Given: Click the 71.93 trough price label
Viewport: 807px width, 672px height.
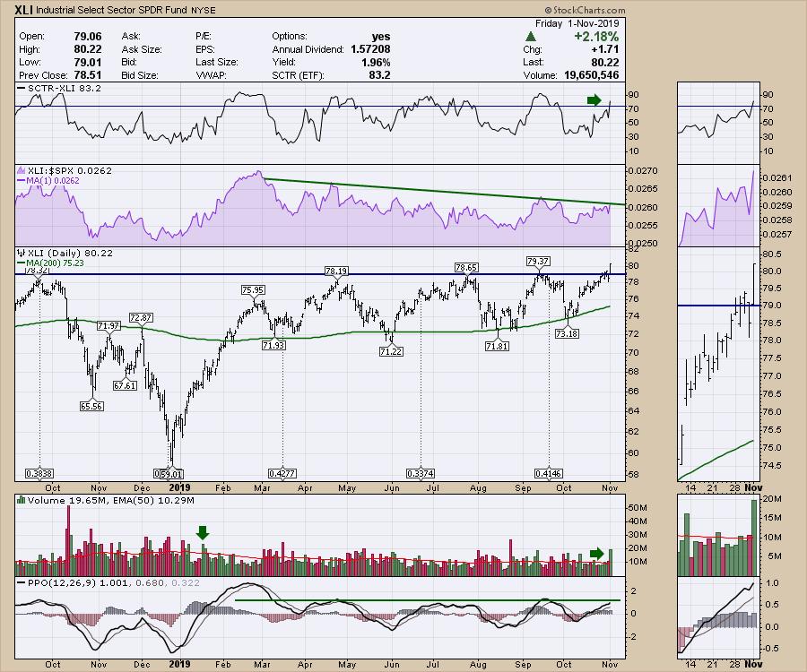Looking at the screenshot, I should [273, 346].
